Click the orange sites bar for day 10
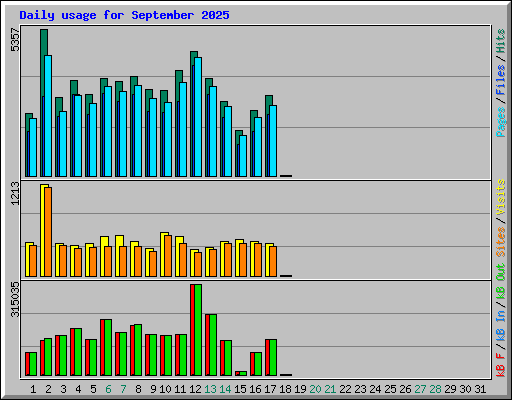The width and height of the screenshot is (512, 400). [168, 256]
